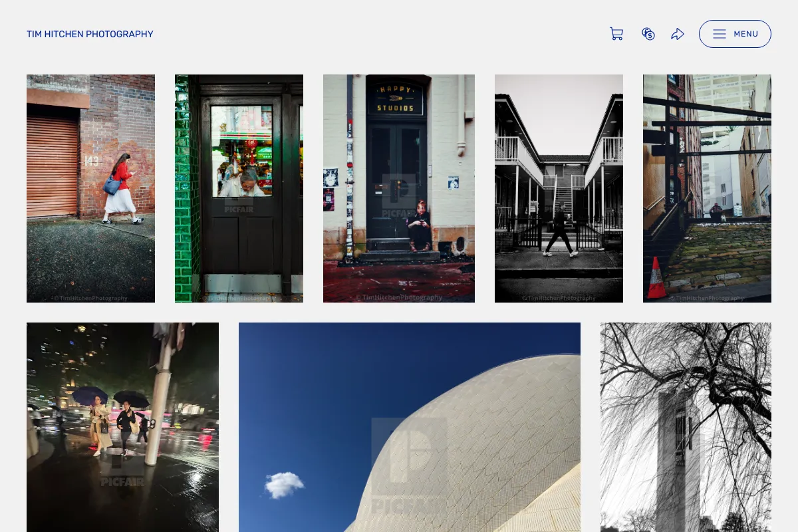The image size is (798, 532).
Task: Open the green tiled doorway photo
Action: pos(239,188)
